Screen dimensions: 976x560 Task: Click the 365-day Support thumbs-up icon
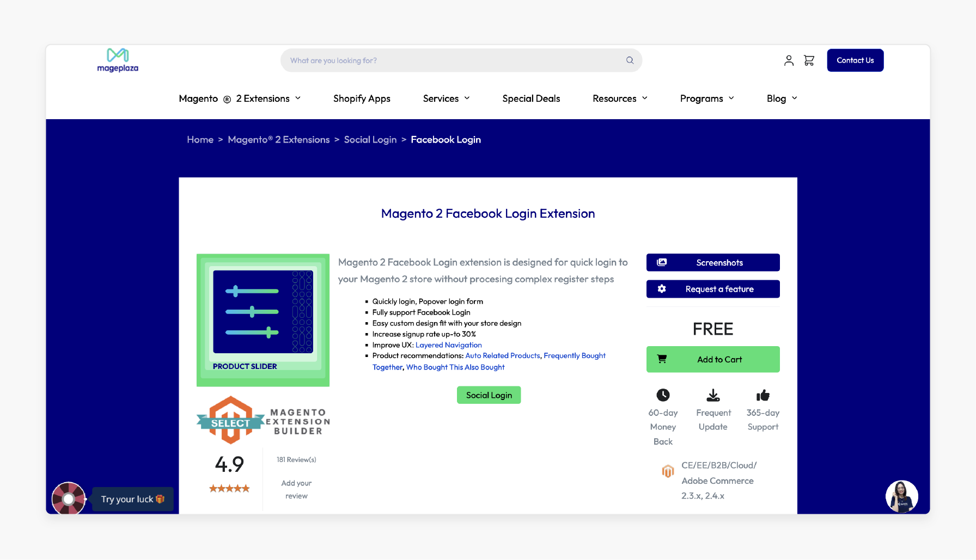763,395
